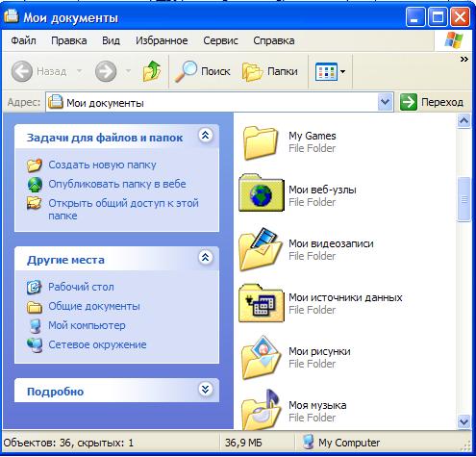The image size is (476, 457).
Task: Open the Search (Поиск) magnifier tool
Action: tap(203, 71)
